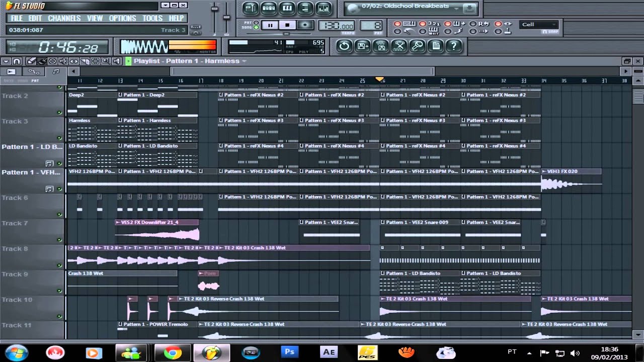Toggle the Blend recording LED
644x362 pixels.
click(448, 24)
